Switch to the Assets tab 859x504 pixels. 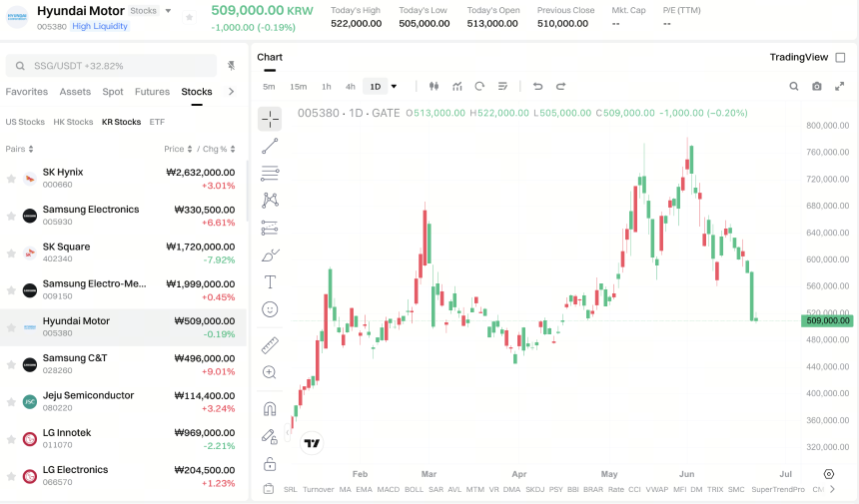tap(75, 92)
